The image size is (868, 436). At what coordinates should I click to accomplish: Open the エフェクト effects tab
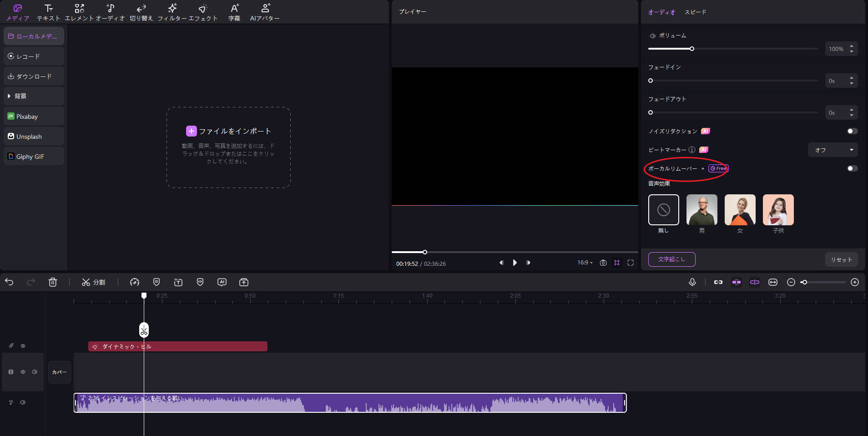[x=203, y=12]
